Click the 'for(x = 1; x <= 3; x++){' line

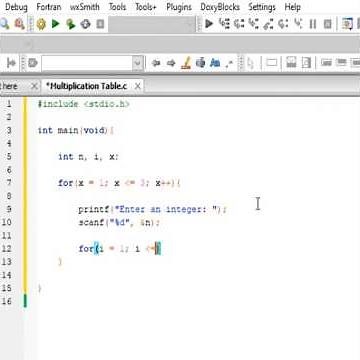(x=119, y=183)
